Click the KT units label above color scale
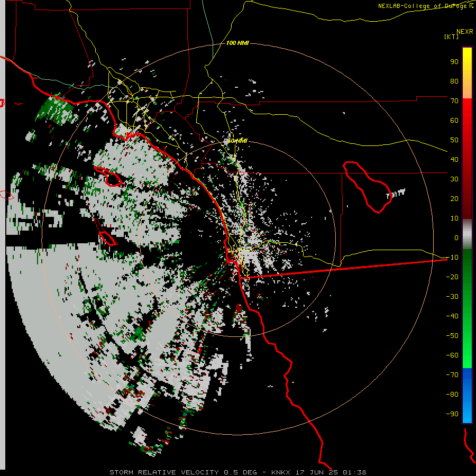Screen dimensions: 476x476 (451, 36)
